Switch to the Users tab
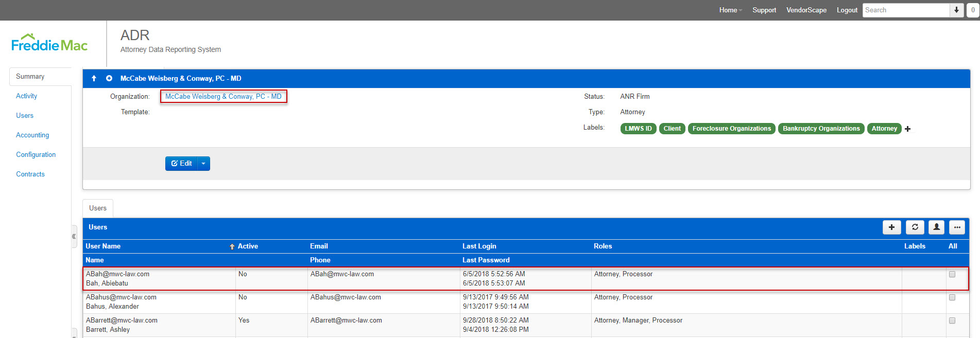This screenshot has height=338, width=980. pos(98,208)
